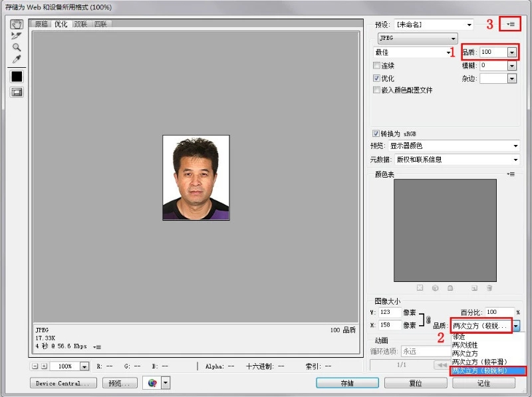
Task: Open the 预览 显示器颜色 dropdown
Action: coord(454,146)
